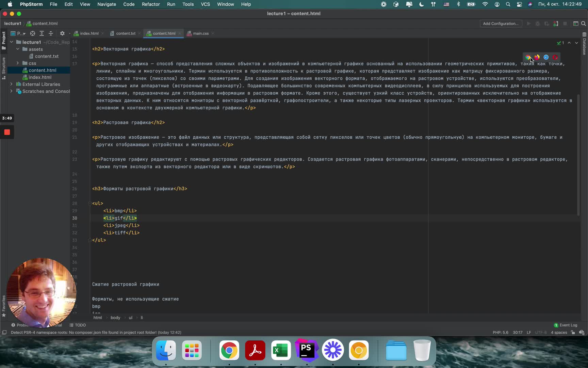Click Collapse All icon in Project panel

(x=51, y=33)
